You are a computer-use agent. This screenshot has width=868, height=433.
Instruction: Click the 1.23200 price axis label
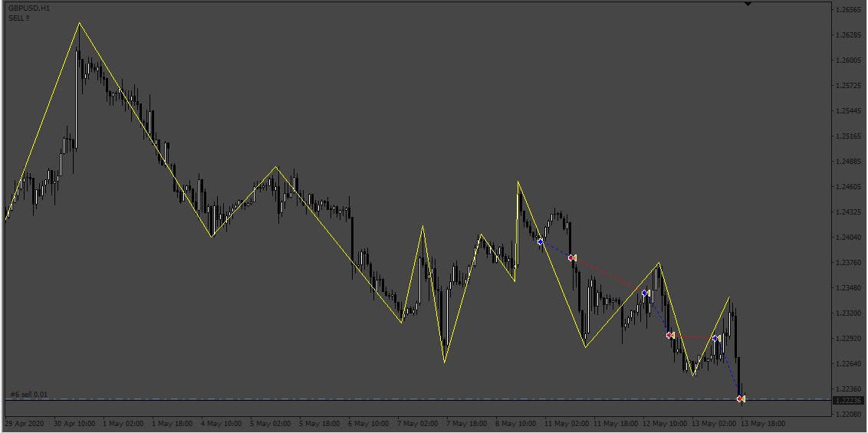click(x=847, y=313)
